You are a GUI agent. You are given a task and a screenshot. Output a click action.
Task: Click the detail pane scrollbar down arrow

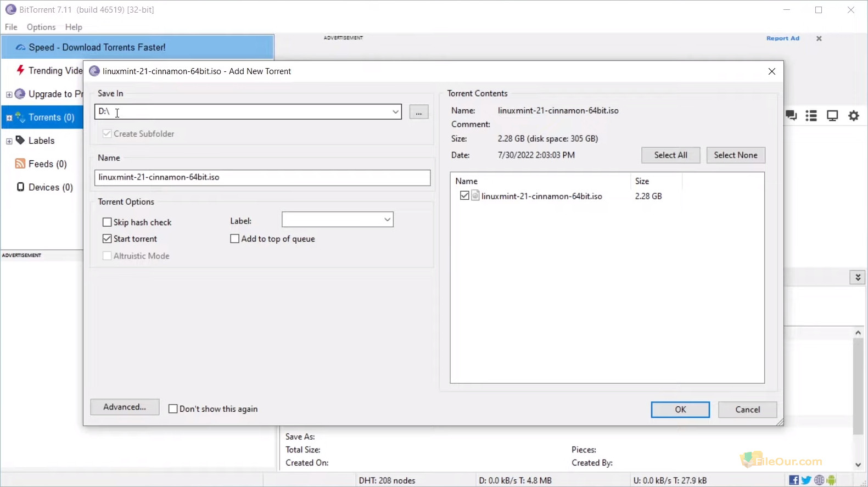[x=858, y=464]
